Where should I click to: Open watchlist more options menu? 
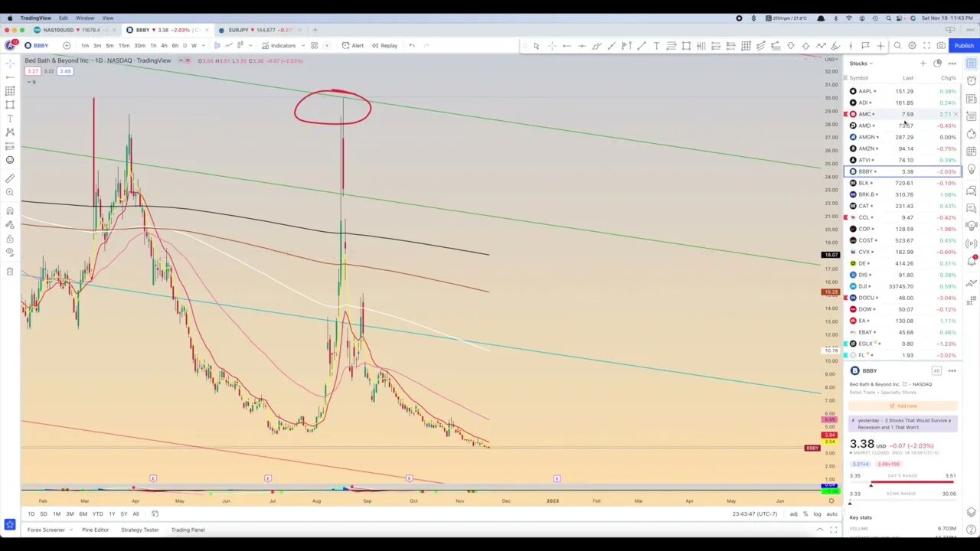pos(952,64)
